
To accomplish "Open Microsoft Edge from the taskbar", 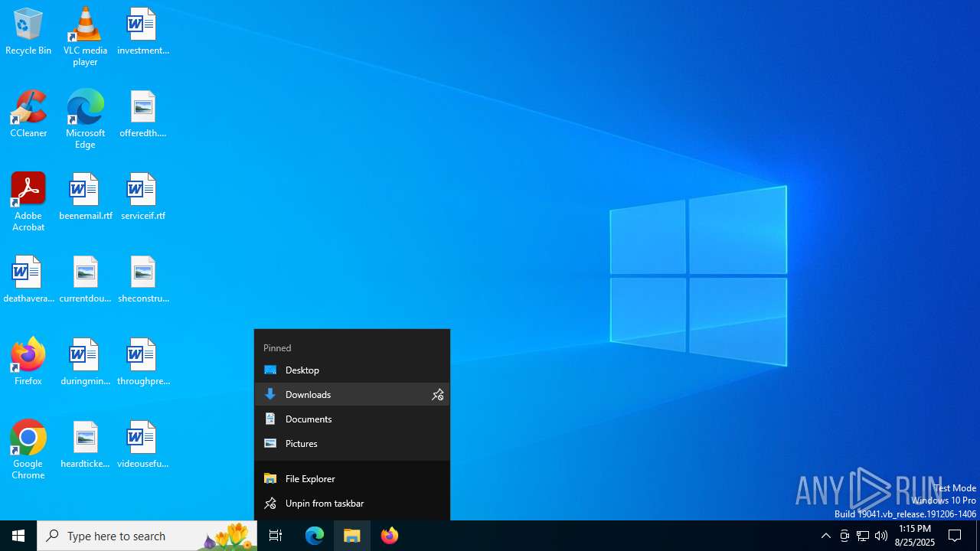I will click(x=315, y=536).
